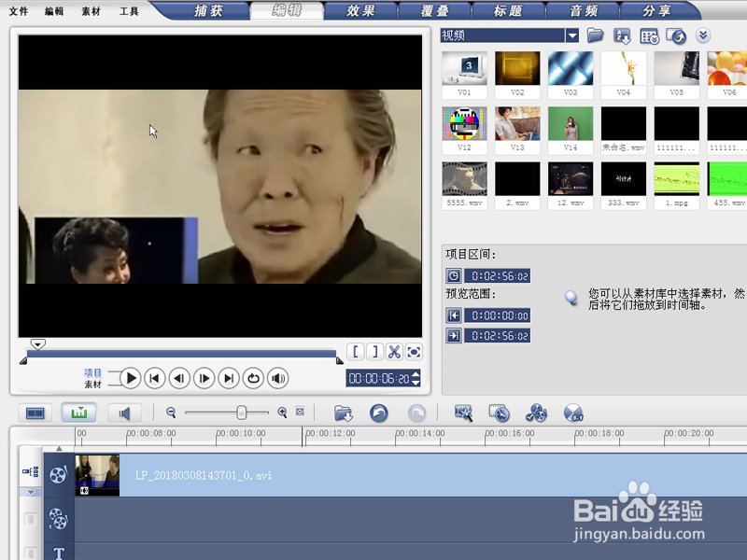The image size is (747, 560).
Task: Toggle repeat playback
Action: pos(253,379)
